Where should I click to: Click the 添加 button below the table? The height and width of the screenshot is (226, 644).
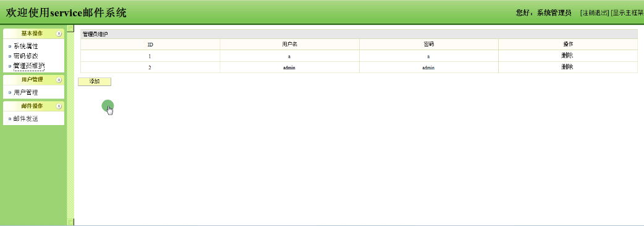95,82
